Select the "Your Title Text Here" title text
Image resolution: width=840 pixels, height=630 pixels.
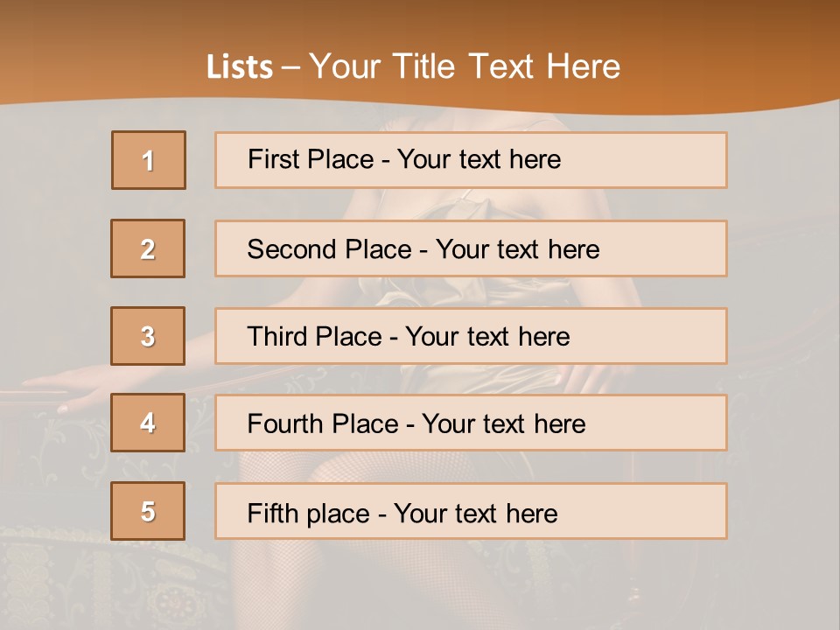tap(465, 66)
